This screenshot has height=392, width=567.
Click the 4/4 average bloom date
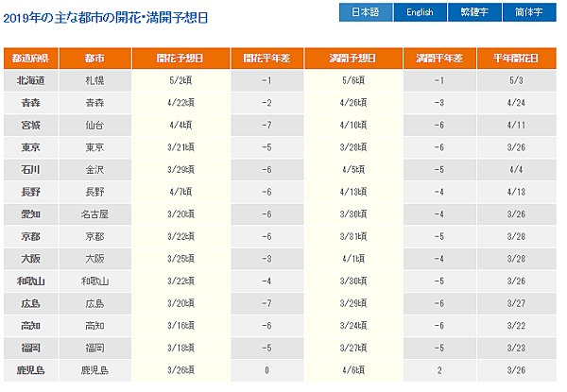pos(516,170)
